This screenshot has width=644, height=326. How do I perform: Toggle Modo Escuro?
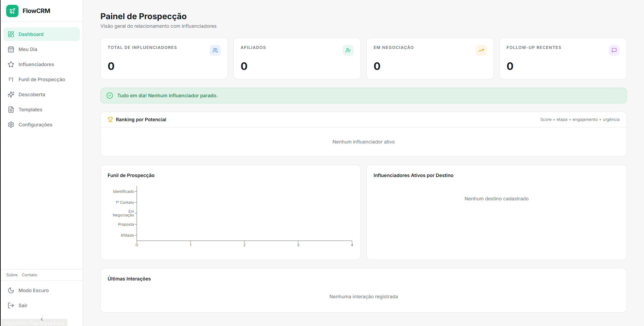click(41, 290)
